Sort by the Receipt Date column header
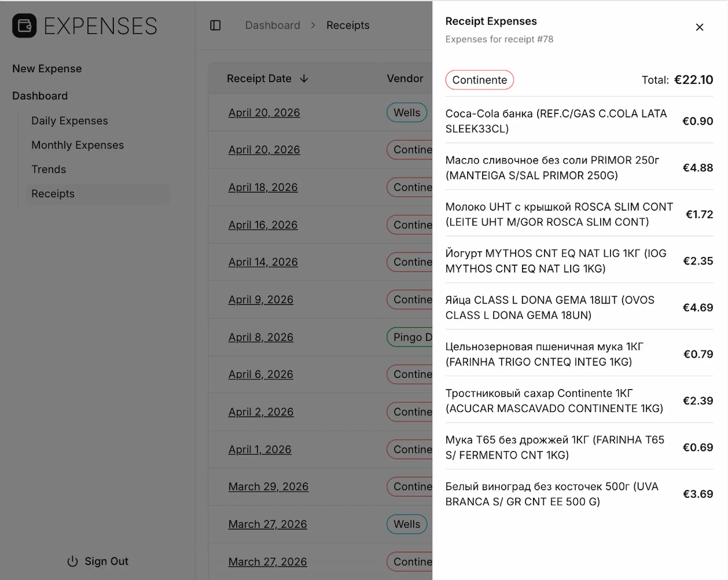728x580 pixels. tap(259, 79)
